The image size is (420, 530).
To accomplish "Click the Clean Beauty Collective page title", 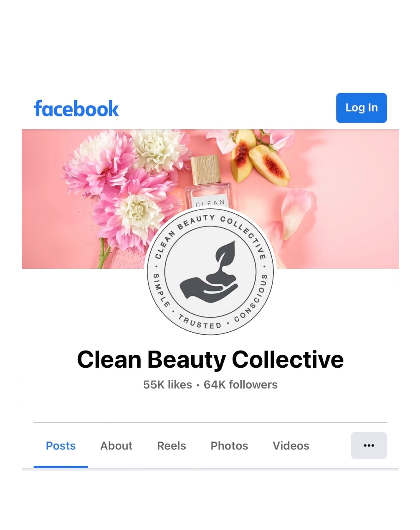I will 210,359.
